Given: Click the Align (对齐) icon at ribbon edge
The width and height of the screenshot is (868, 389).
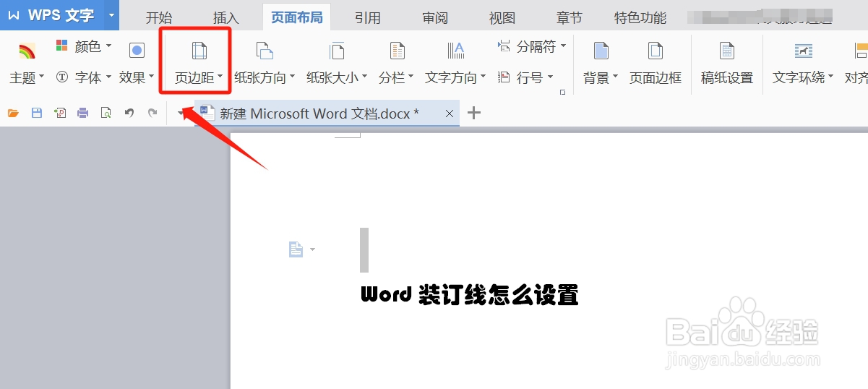Looking at the screenshot, I should click(x=861, y=51).
